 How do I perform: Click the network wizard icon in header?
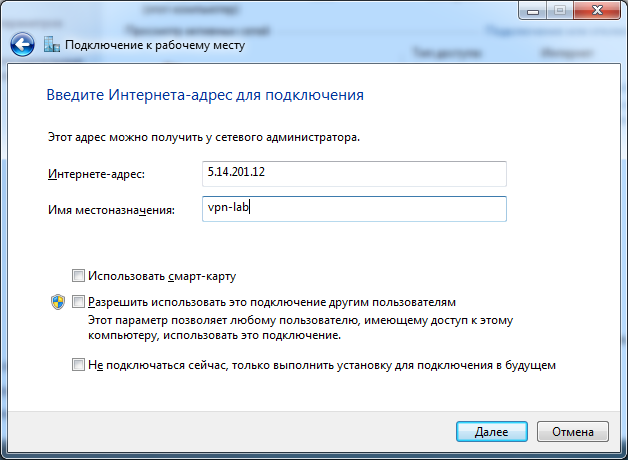[x=51, y=45]
